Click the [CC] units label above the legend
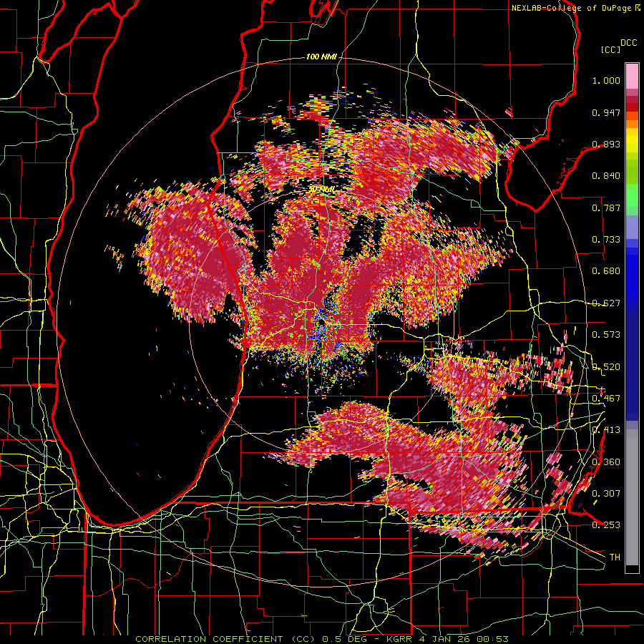644x644 pixels. [x=610, y=49]
